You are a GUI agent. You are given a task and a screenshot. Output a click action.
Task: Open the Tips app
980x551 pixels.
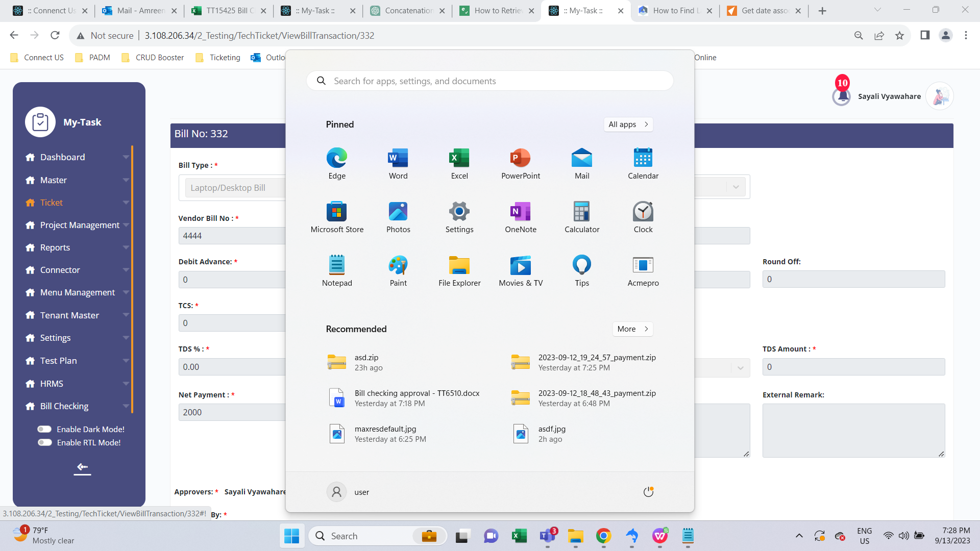(x=582, y=270)
